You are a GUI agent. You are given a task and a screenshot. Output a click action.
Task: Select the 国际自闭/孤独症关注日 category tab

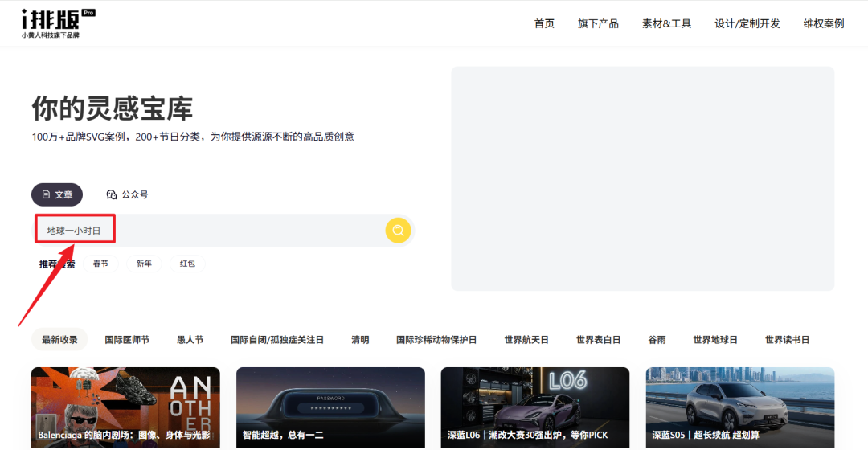click(x=276, y=339)
